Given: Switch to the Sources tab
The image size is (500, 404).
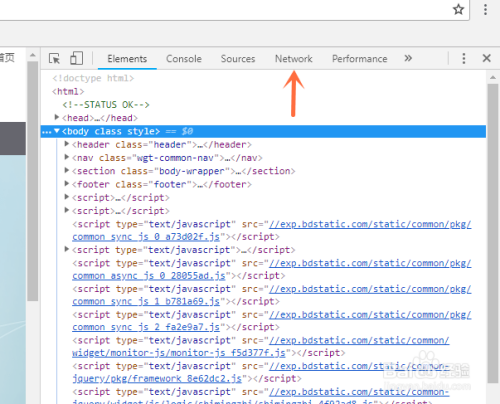Looking at the screenshot, I should pyautogui.click(x=238, y=59).
